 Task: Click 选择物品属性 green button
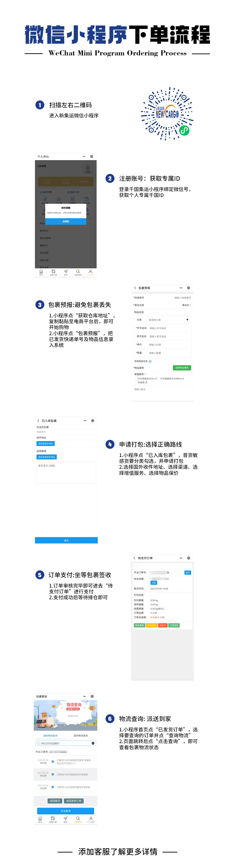[x=182, y=368]
